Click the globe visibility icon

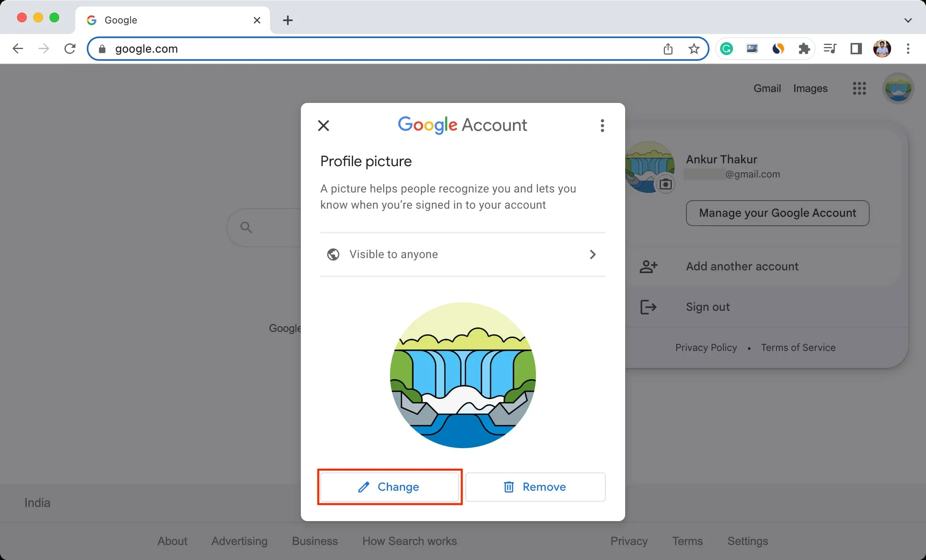click(x=333, y=254)
